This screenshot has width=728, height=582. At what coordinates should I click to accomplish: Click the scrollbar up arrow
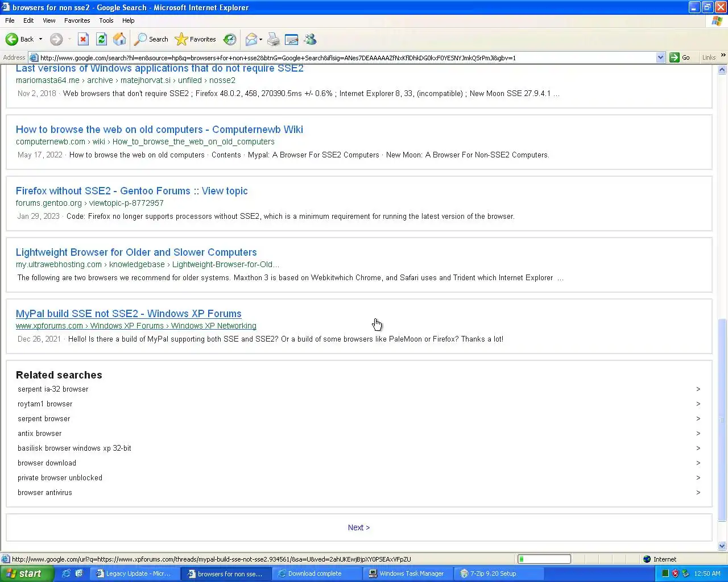722,70
